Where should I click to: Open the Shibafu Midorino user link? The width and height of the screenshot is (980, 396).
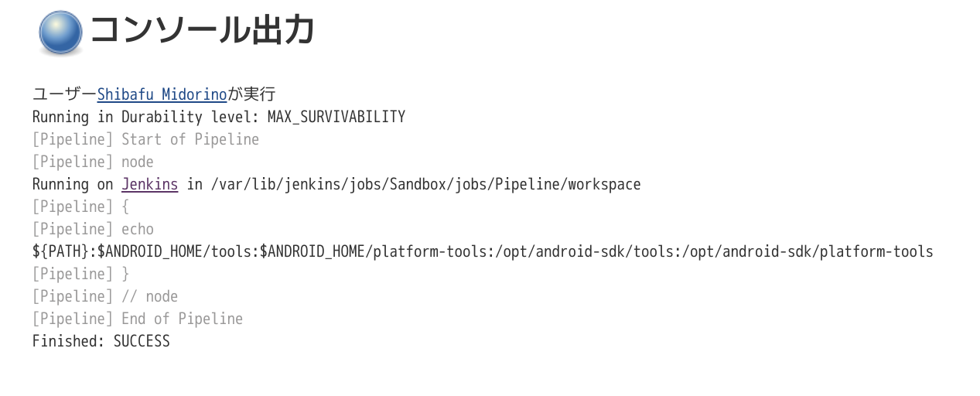(x=162, y=94)
